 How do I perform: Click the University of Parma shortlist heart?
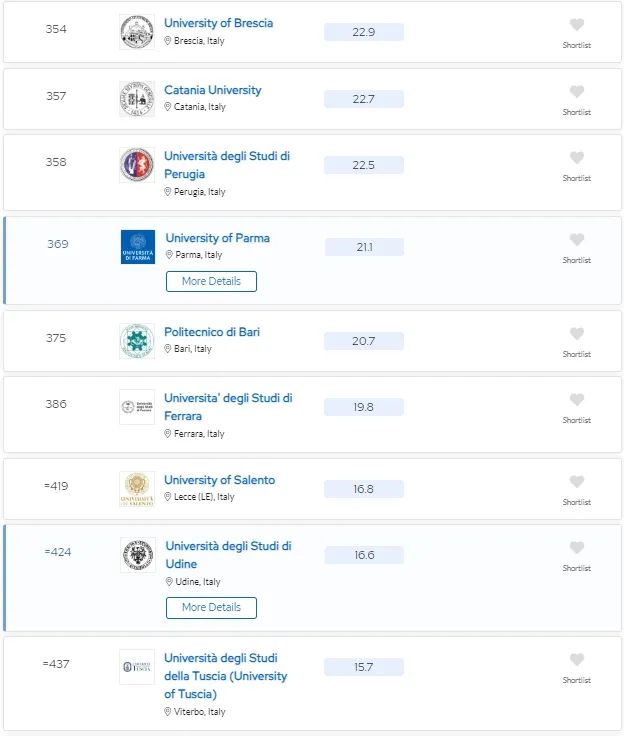pyautogui.click(x=577, y=240)
